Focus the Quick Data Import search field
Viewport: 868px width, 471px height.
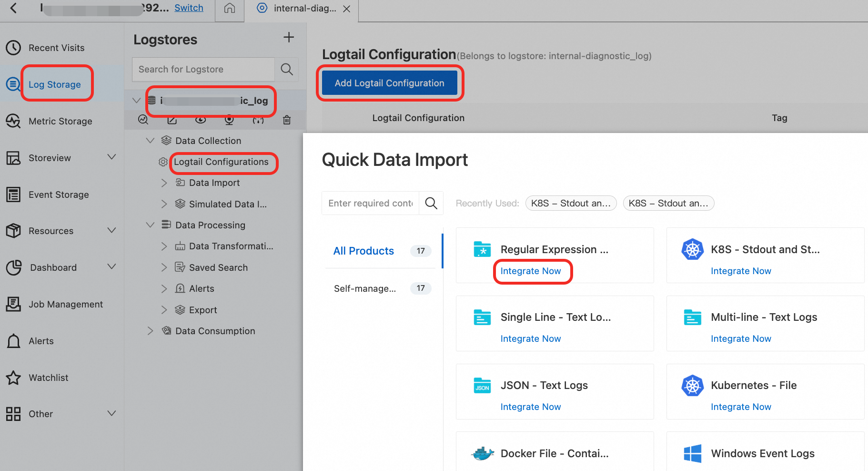click(371, 203)
